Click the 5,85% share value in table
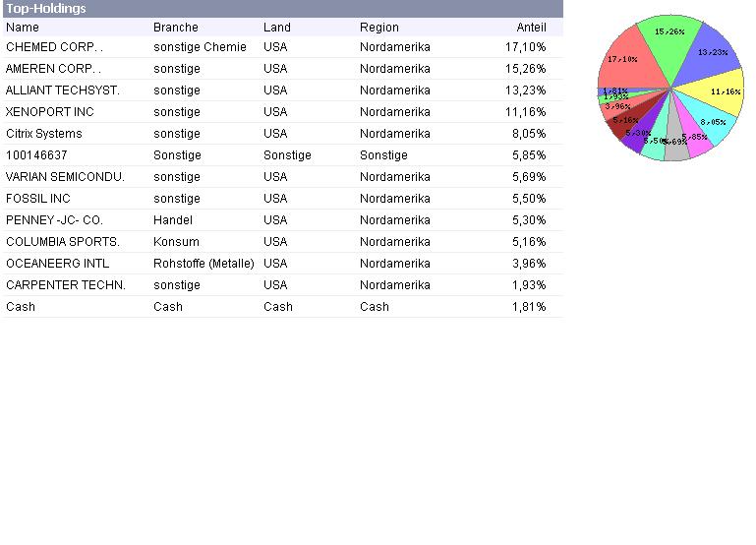This screenshot has width=756, height=545. tap(529, 155)
